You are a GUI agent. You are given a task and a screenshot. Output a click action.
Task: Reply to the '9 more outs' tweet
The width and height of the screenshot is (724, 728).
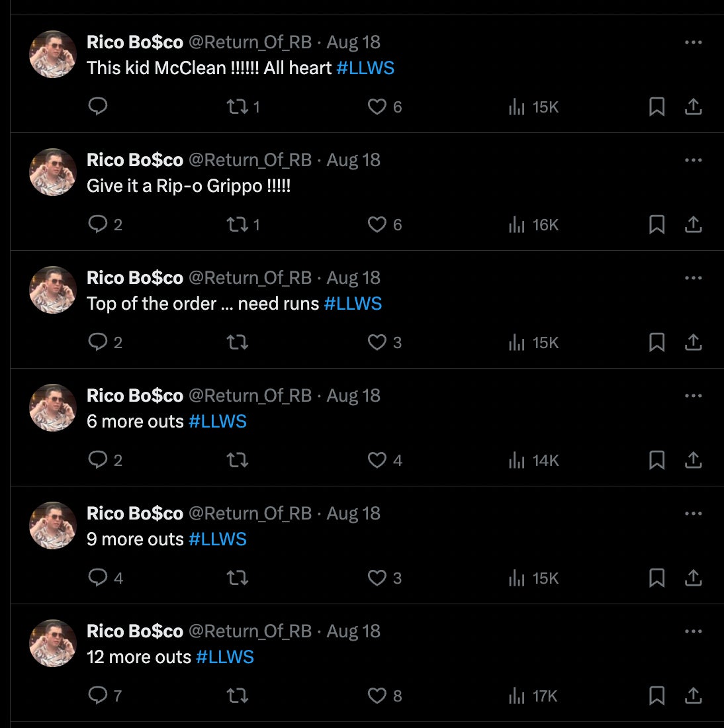tap(98, 578)
